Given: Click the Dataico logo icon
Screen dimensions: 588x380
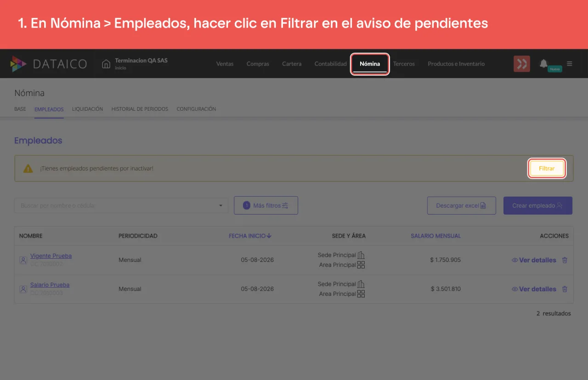Looking at the screenshot, I should click(18, 64).
